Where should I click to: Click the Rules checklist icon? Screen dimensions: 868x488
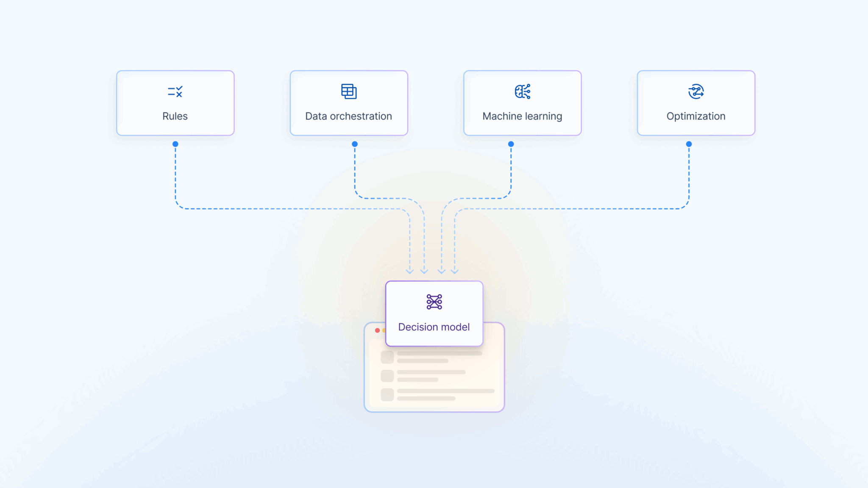tap(175, 91)
